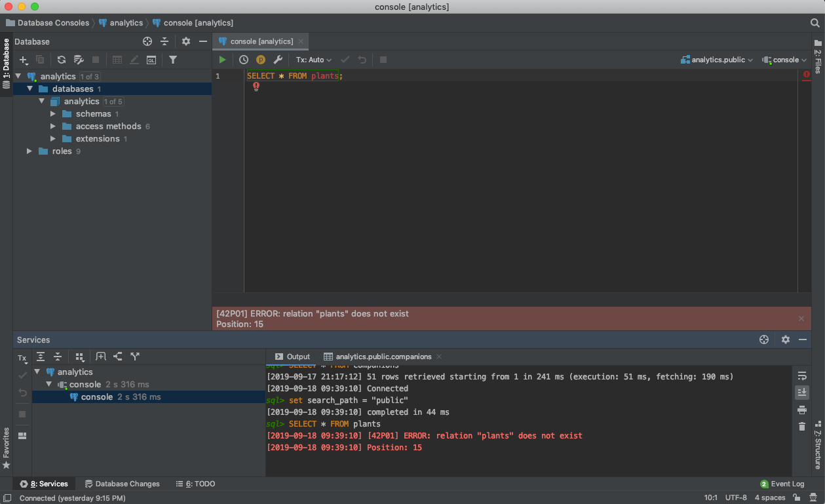This screenshot has height=504, width=825.
Task: Click the Refresh icon in Database toolbar
Action: [61, 60]
